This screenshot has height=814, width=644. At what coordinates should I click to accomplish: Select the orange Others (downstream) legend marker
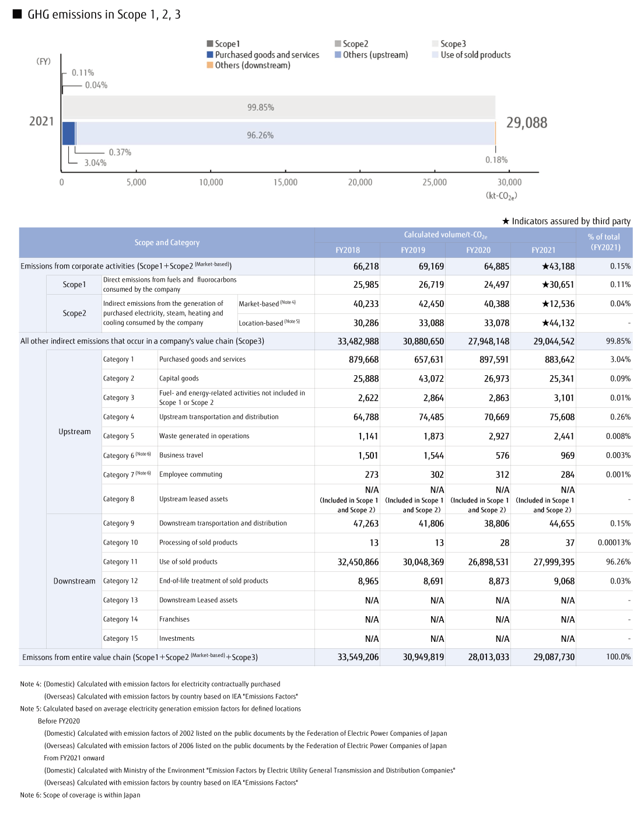[x=210, y=65]
